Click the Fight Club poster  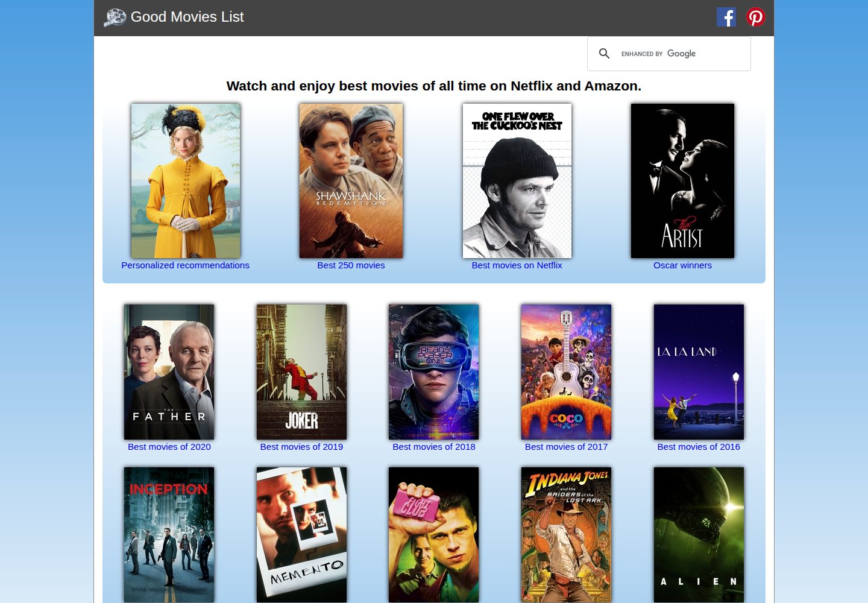point(434,535)
